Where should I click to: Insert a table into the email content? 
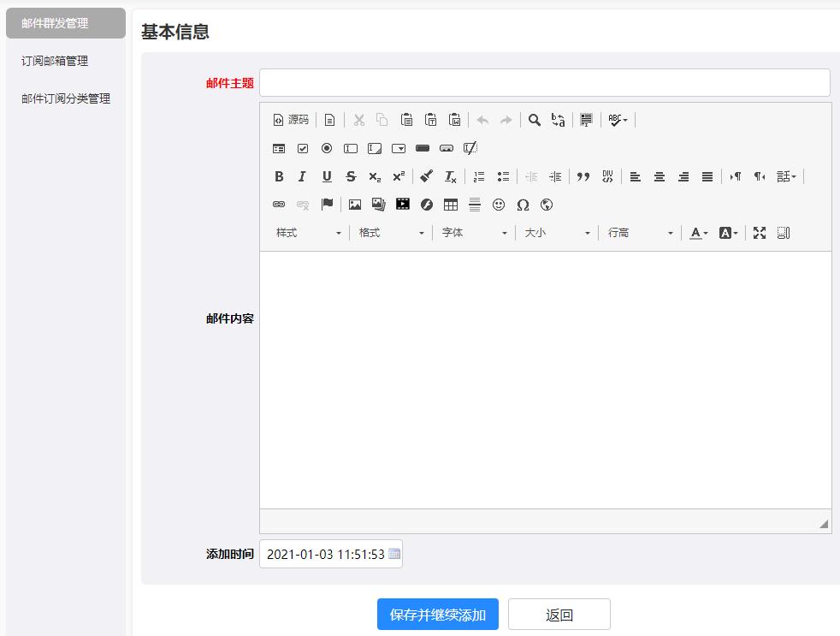pyautogui.click(x=451, y=205)
